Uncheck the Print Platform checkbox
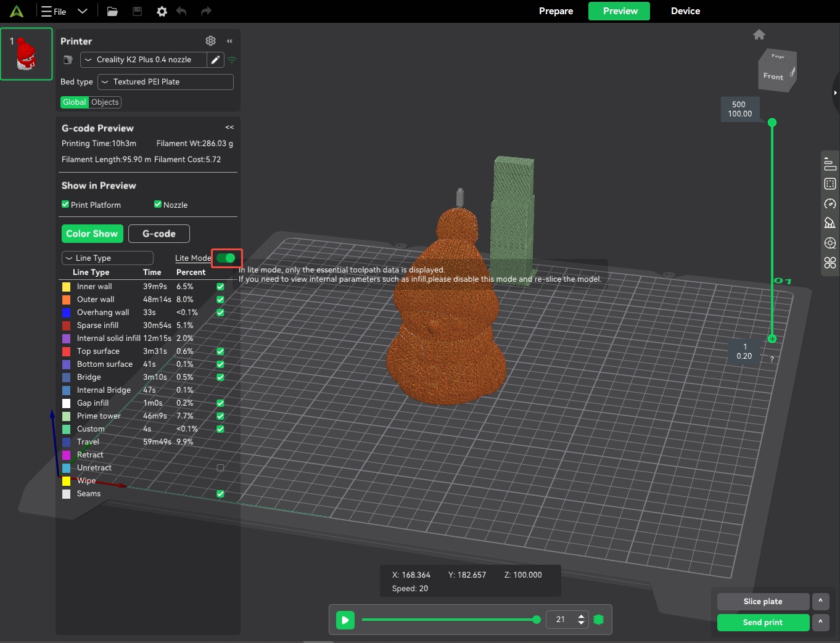Image resolution: width=840 pixels, height=643 pixels. click(x=65, y=205)
